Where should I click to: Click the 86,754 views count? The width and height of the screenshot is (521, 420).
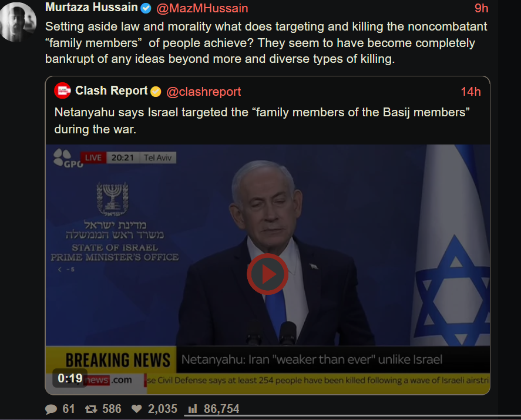(221, 409)
